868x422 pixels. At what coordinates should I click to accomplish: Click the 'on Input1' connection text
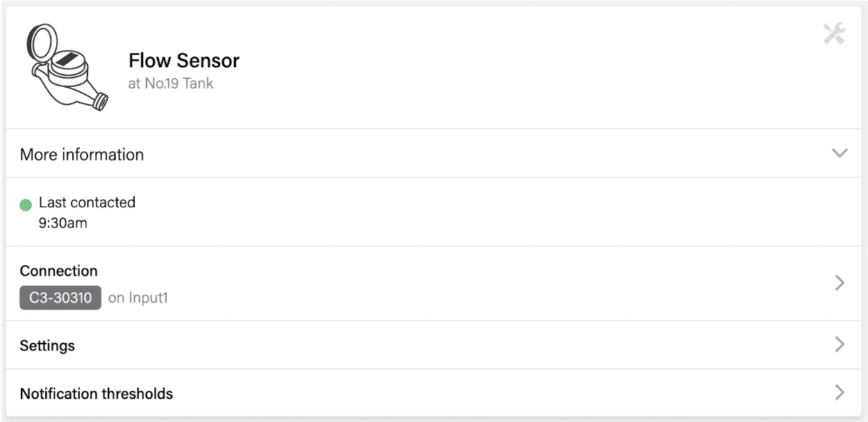[x=138, y=298]
